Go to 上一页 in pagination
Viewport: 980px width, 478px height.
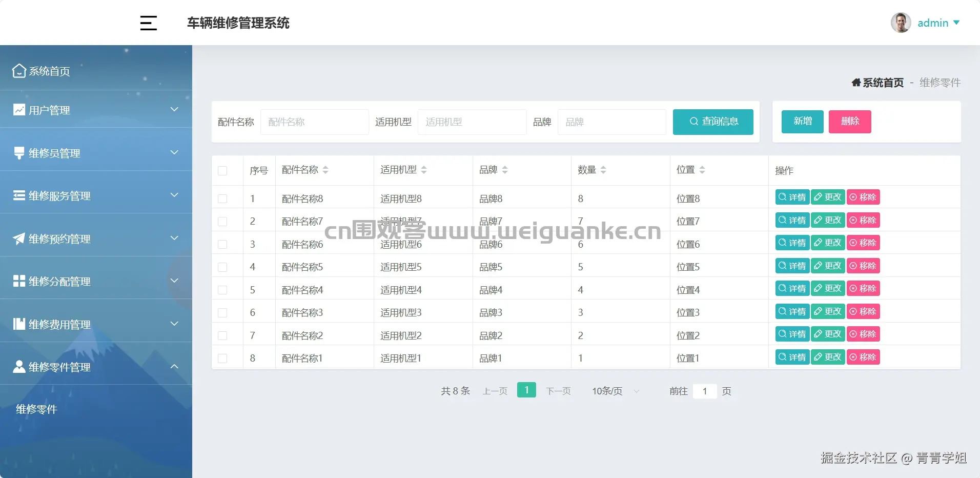495,391
